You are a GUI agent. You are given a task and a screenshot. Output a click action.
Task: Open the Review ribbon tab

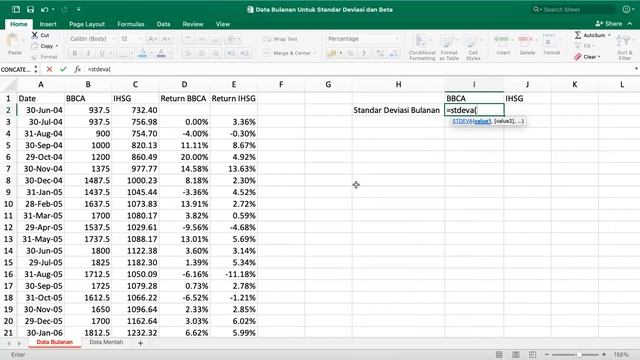pos(193,24)
